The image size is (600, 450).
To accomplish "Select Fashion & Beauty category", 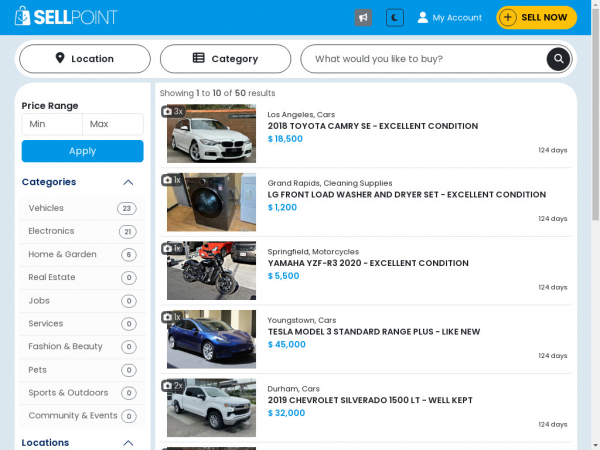I will (83, 347).
